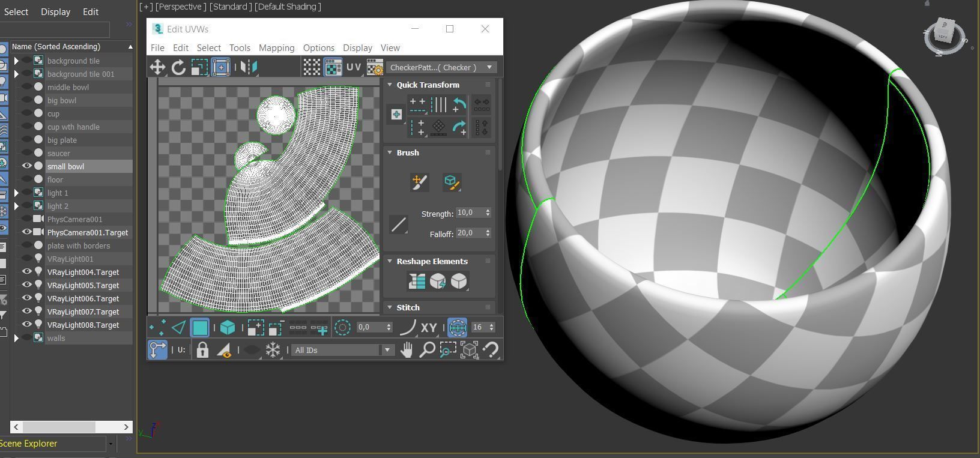The width and height of the screenshot is (980, 458).
Task: Collapse the Reshape Elements rollout
Action: (390, 261)
